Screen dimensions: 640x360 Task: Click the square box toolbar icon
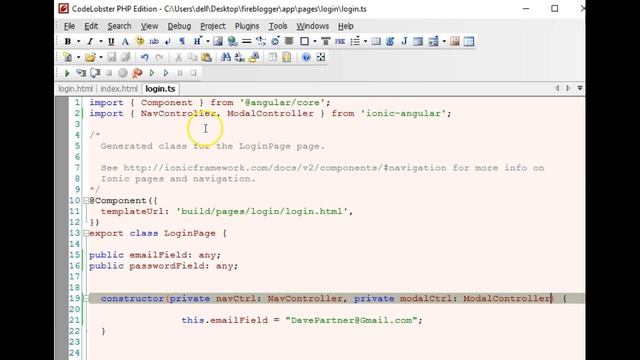304,41
